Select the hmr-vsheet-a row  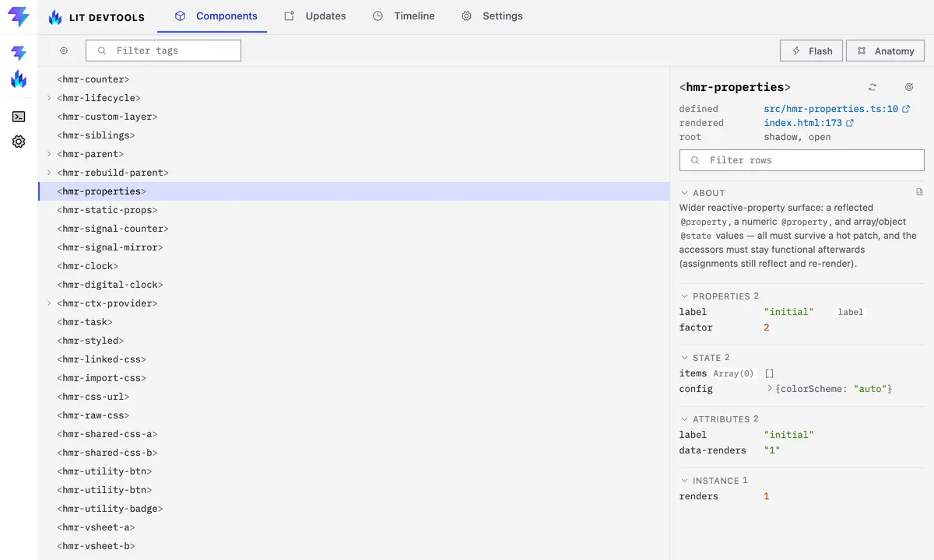(x=354, y=527)
